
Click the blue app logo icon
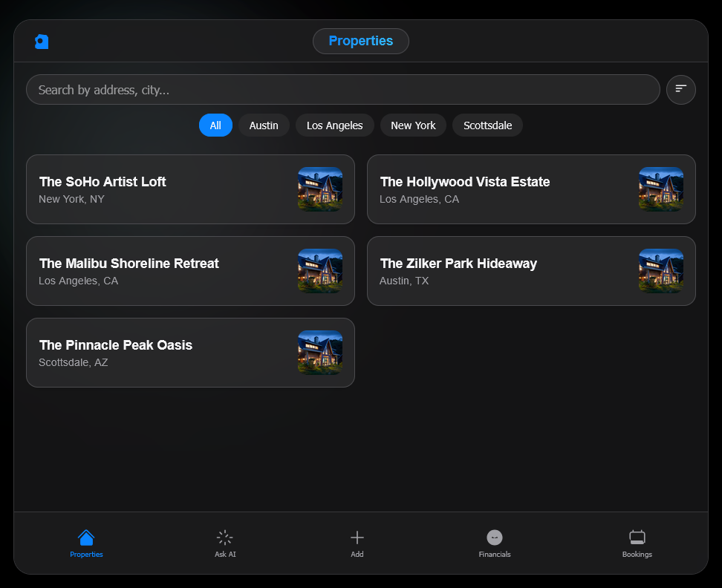(42, 42)
